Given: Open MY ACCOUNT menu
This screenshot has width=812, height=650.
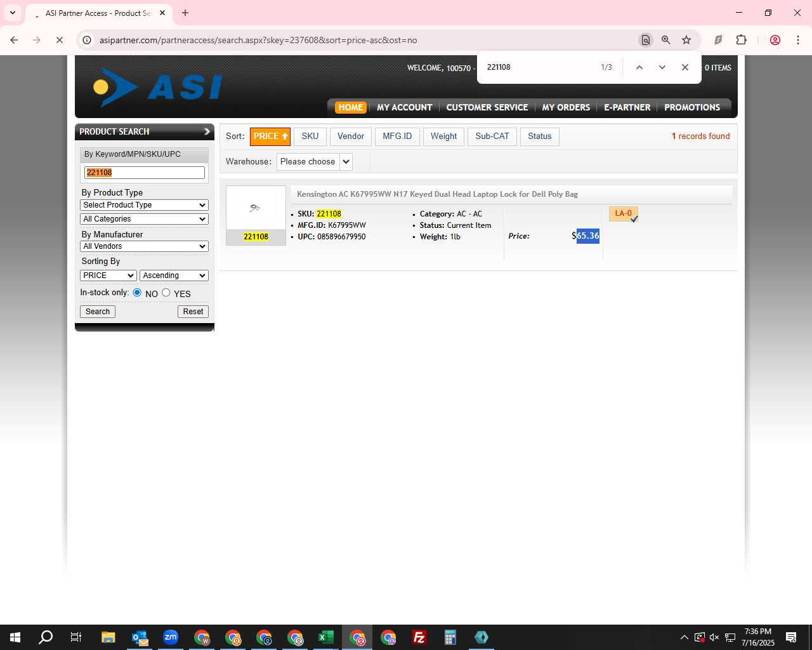Looking at the screenshot, I should coord(404,107).
